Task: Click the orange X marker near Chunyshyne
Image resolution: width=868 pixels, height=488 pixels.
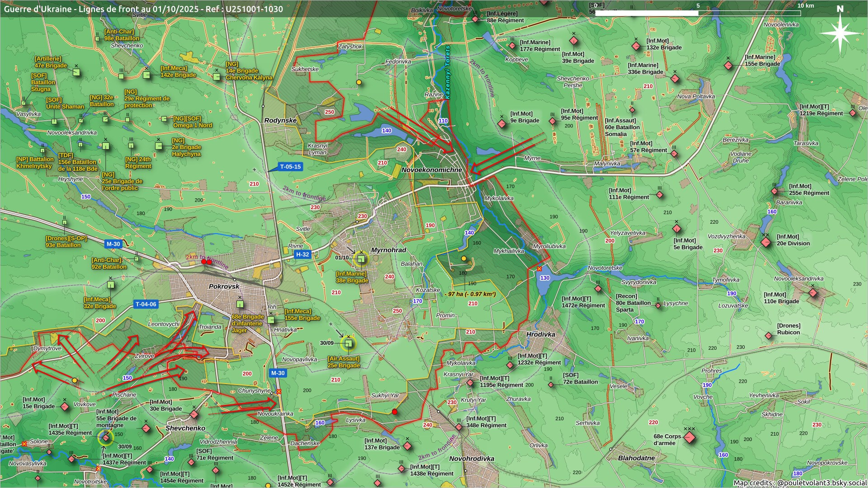Action: pos(279,391)
